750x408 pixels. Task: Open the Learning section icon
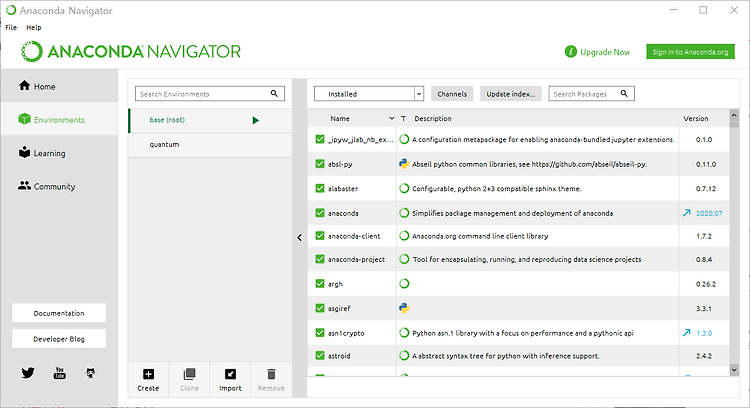[24, 152]
